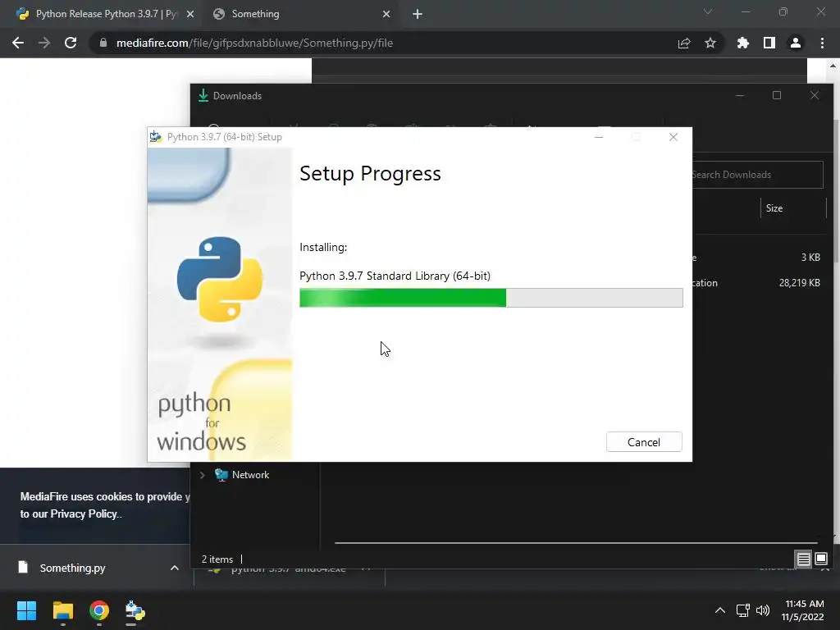Open Chrome tab search chevron

pyautogui.click(x=708, y=11)
